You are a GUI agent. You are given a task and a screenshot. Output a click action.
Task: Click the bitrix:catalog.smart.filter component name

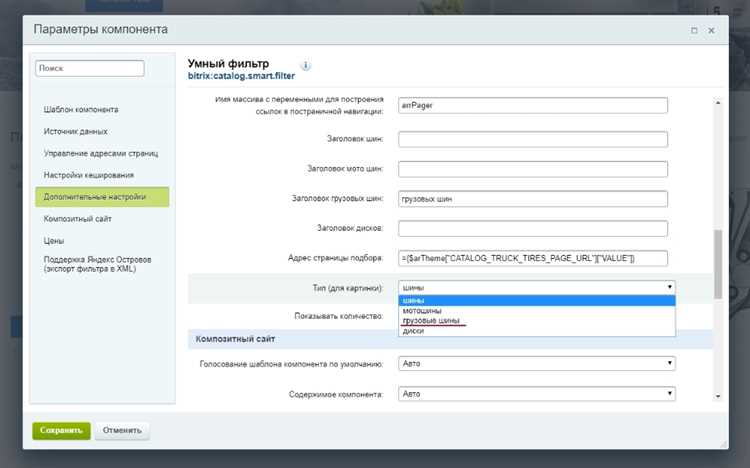[x=241, y=76]
